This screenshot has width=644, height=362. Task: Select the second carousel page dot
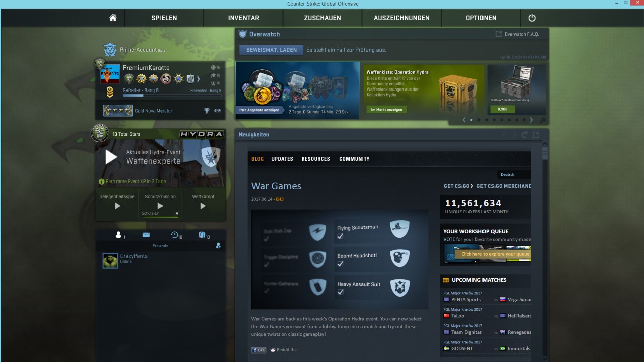479,120
